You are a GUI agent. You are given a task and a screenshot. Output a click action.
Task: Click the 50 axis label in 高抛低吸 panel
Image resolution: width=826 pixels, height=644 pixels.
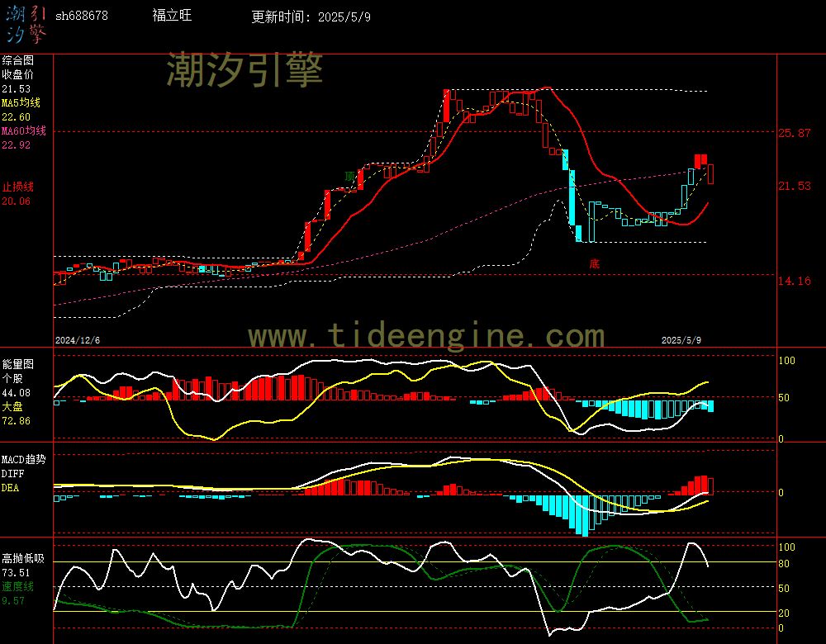tap(784, 589)
